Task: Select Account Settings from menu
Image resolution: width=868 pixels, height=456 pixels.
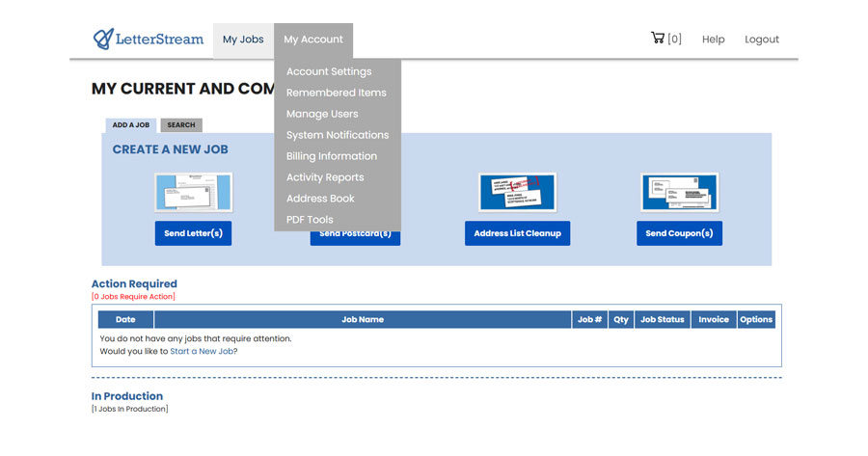Action: [x=329, y=71]
